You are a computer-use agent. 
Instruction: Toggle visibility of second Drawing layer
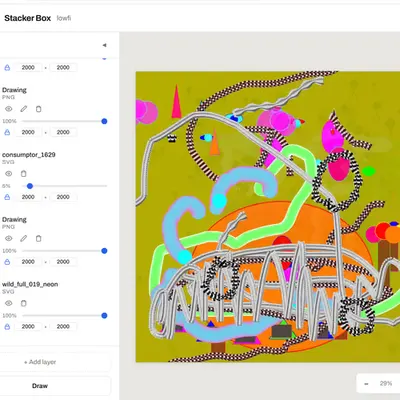(x=9, y=238)
